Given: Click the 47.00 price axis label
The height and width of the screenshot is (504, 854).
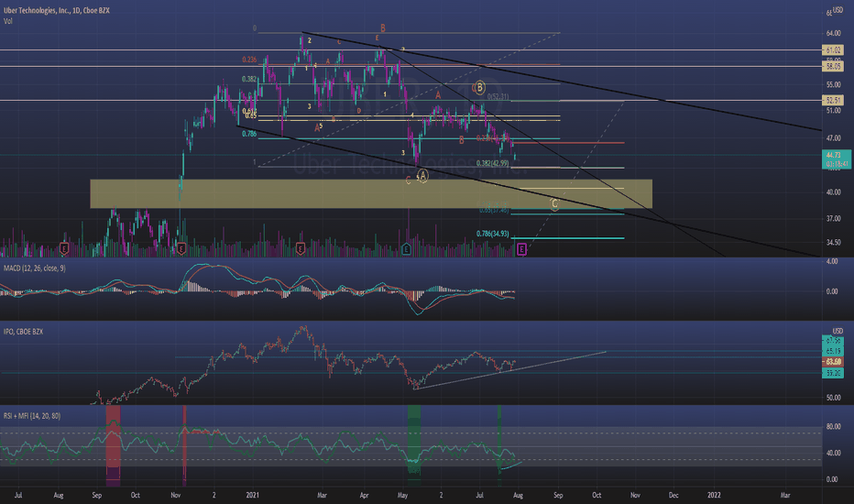Looking at the screenshot, I should click(833, 138).
